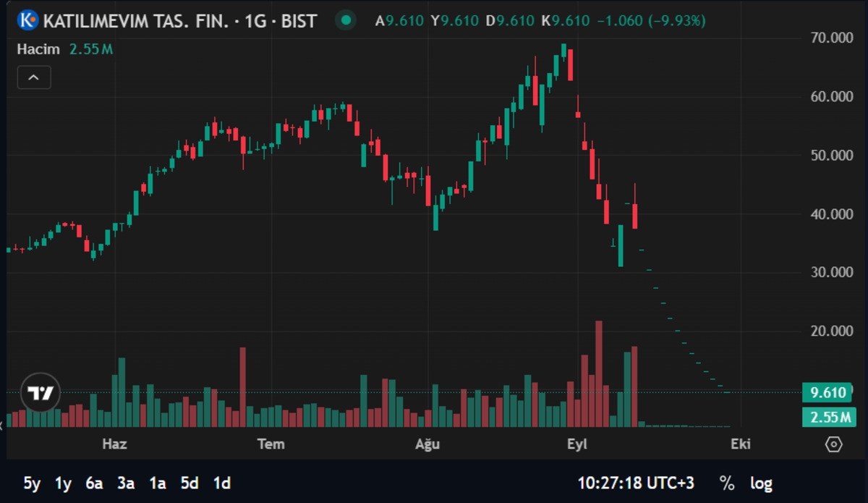The width and height of the screenshot is (868, 503).
Task: Click the 60.000 price axis label
Action: [x=833, y=96]
